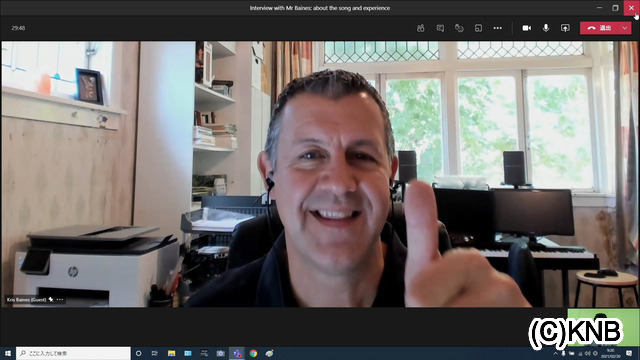Viewport: 640px width, 360px height.
Task: Click the microphone-in-use tray icon
Action: coord(563,353)
